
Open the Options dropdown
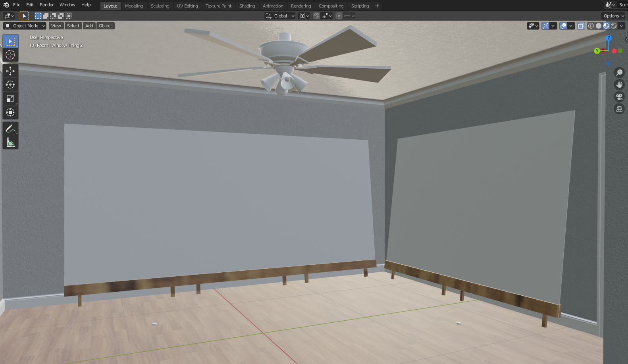tap(614, 16)
